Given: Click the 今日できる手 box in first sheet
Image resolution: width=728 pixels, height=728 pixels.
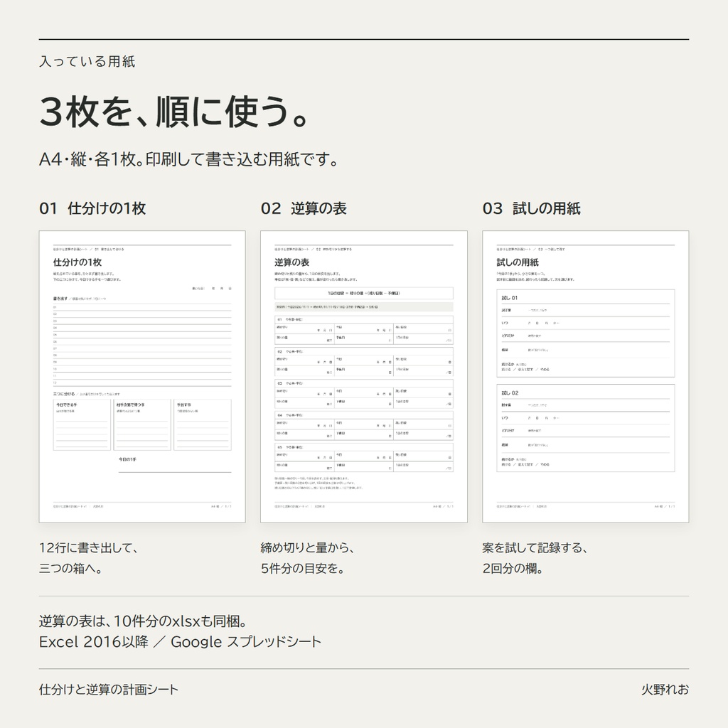Looking at the screenshot, I should [82, 425].
